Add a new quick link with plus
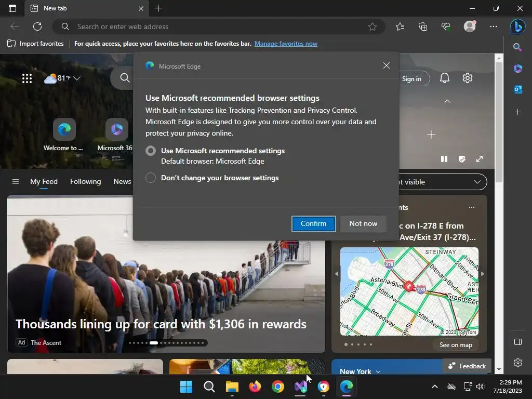Image resolution: width=532 pixels, height=399 pixels. point(431,135)
